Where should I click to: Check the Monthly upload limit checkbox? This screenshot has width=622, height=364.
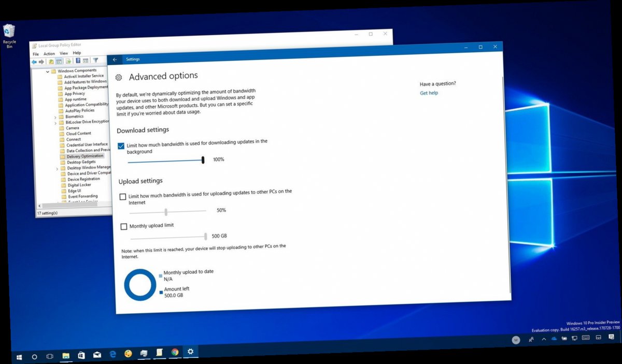pos(123,226)
